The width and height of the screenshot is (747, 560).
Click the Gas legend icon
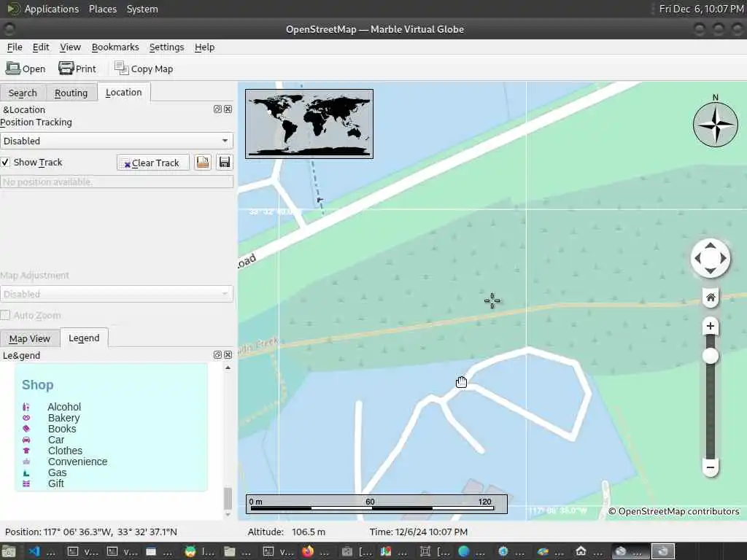coord(26,472)
